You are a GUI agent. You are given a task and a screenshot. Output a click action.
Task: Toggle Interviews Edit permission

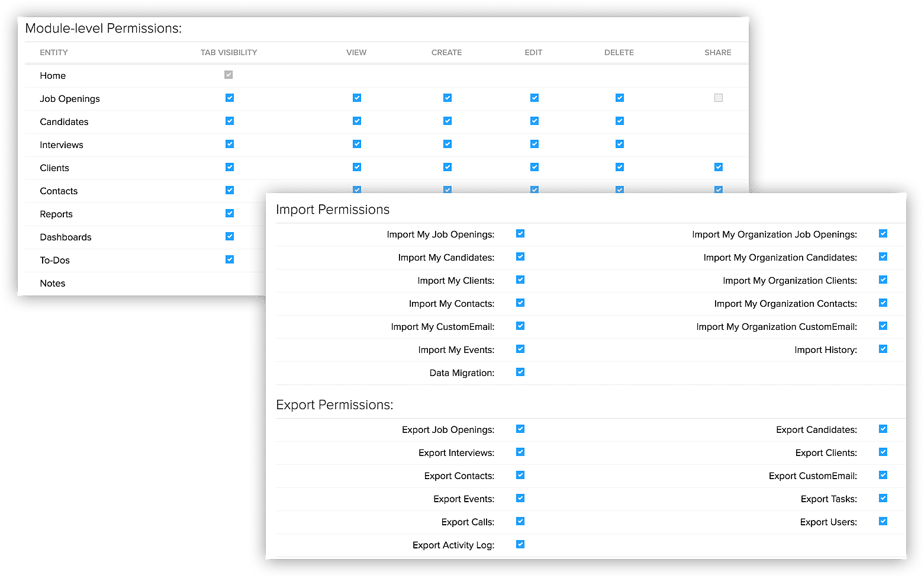535,144
